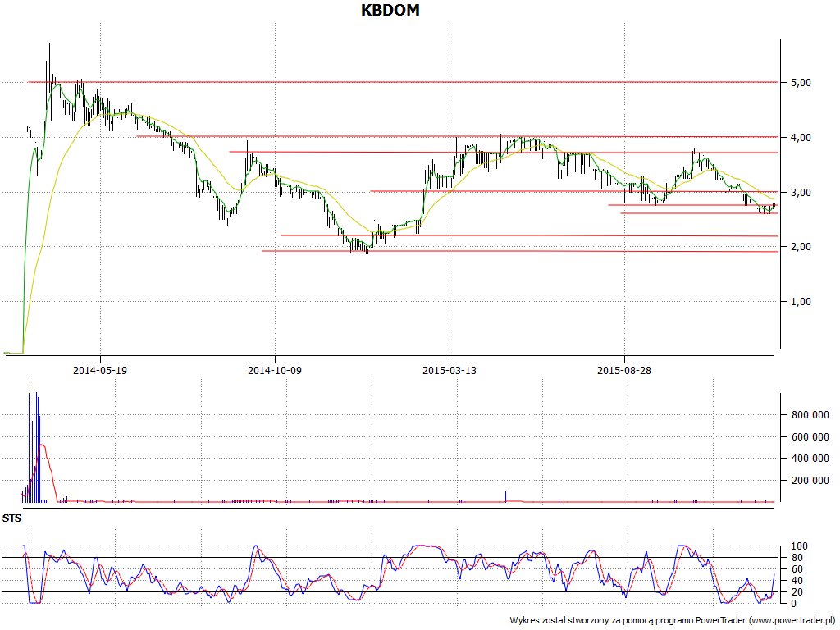This screenshot has height=630, width=840.
Task: Click the tallest blue volume bar
Action: pos(36,447)
